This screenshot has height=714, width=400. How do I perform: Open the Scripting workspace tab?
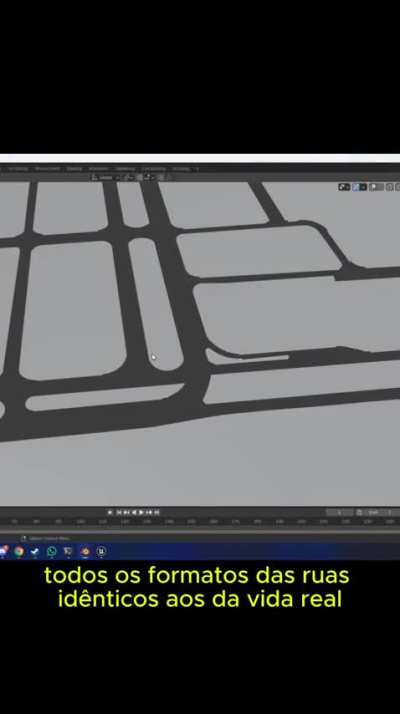pyautogui.click(x=181, y=169)
